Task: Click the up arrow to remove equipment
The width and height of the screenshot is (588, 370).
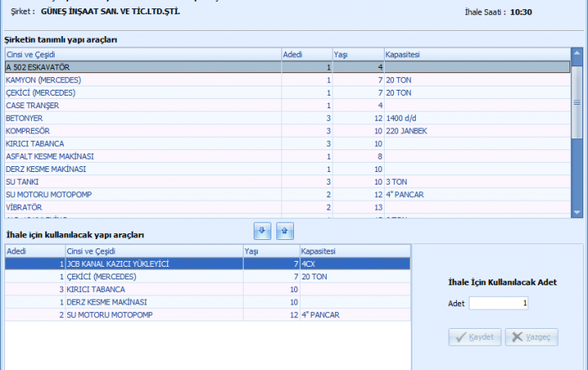Action: pos(284,229)
